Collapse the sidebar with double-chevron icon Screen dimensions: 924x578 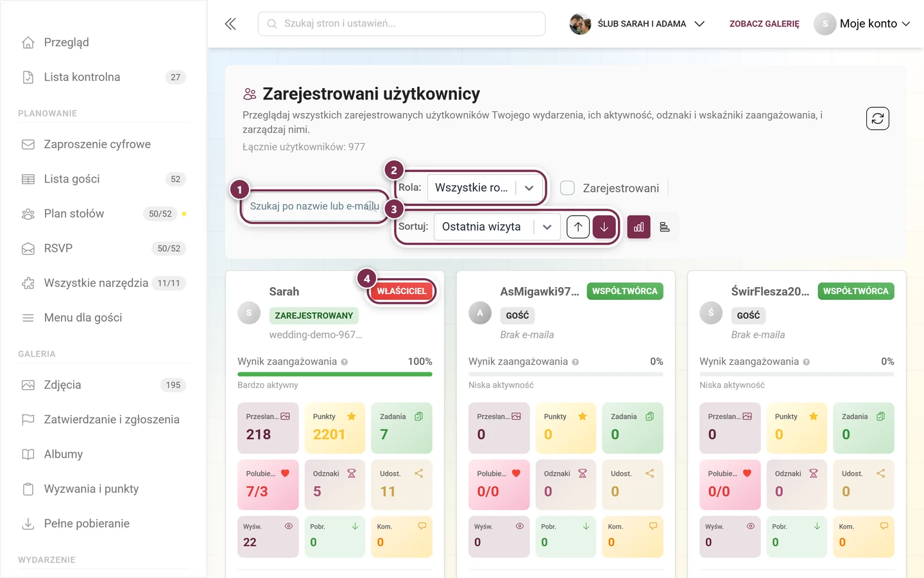pyautogui.click(x=230, y=24)
